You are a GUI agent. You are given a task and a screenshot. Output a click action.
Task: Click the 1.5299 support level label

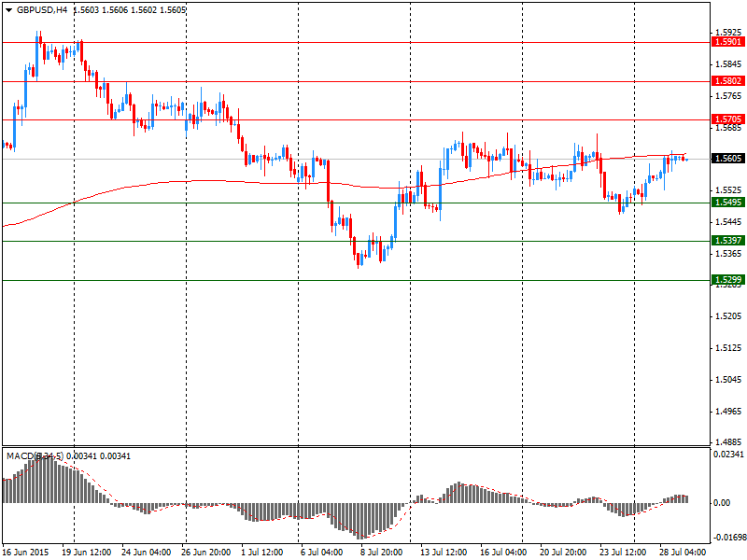click(x=728, y=279)
